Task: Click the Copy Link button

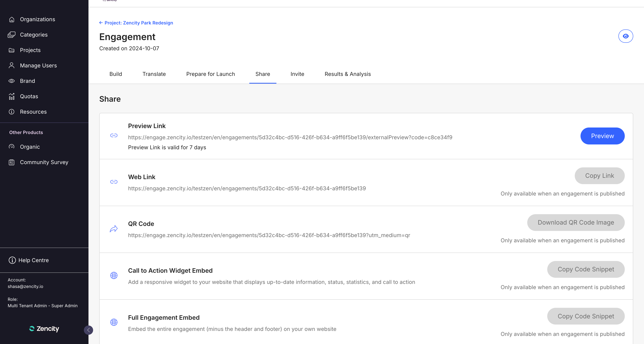Action: (x=600, y=176)
